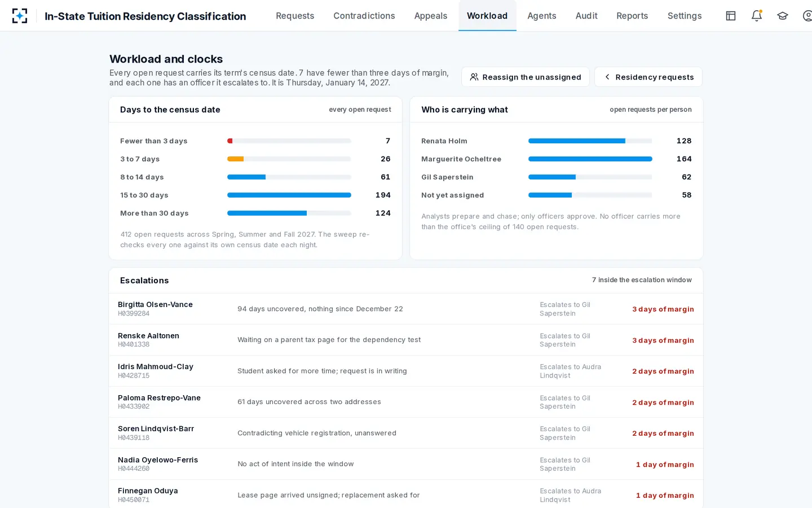
Task: Open Renske Aaltonen escalation row
Action: (x=406, y=340)
